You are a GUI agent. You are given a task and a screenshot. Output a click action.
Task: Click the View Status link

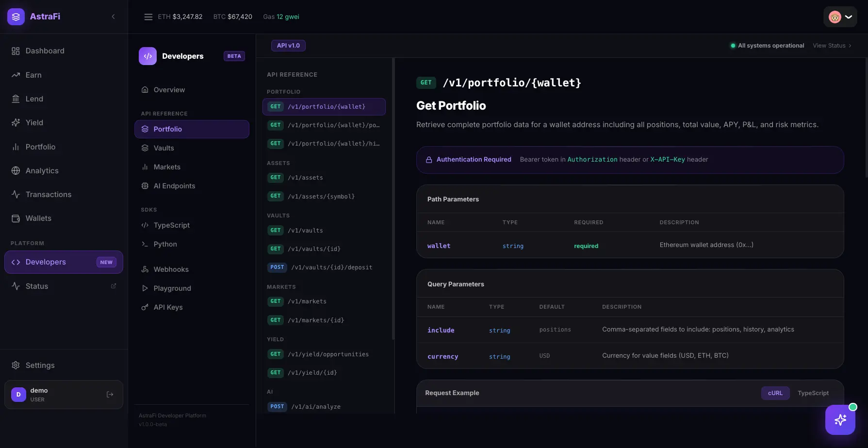[x=832, y=46]
